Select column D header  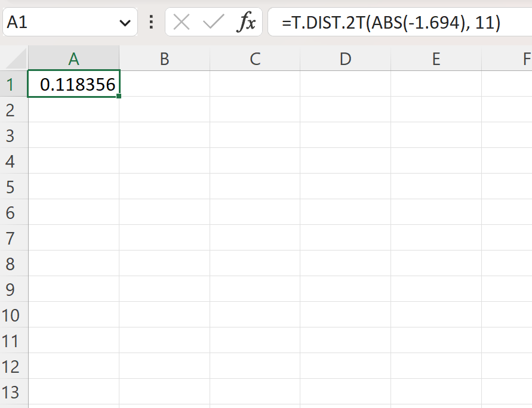point(345,58)
